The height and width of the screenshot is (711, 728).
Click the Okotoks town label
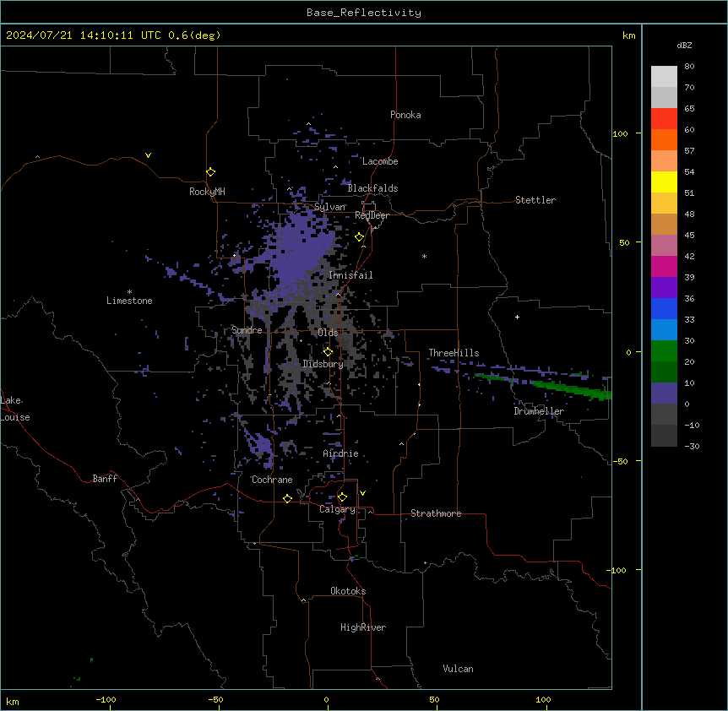[x=348, y=591]
